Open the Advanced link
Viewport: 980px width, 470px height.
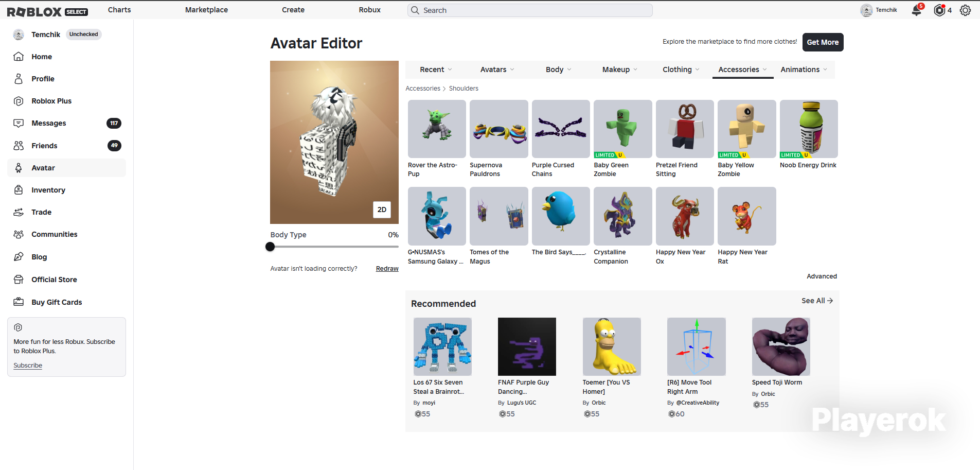coord(822,276)
